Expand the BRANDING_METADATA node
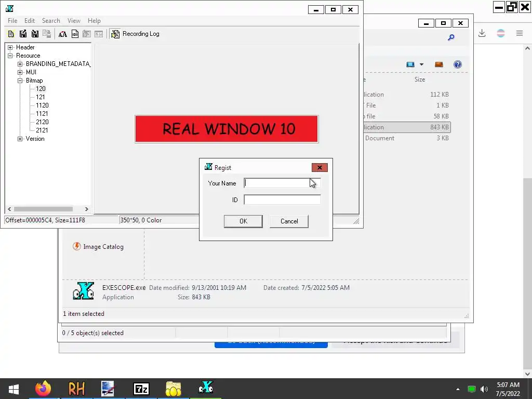This screenshot has height=399, width=532. click(20, 64)
